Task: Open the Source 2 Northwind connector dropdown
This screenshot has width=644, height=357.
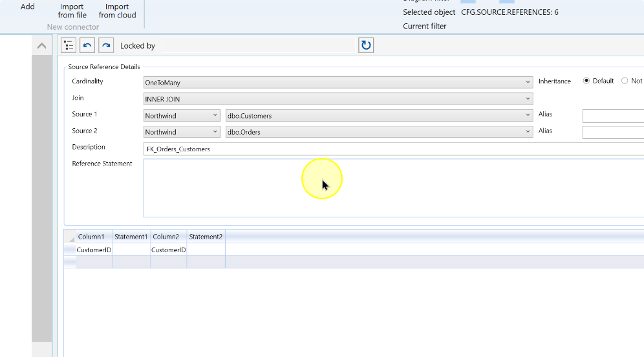Action: click(x=182, y=132)
